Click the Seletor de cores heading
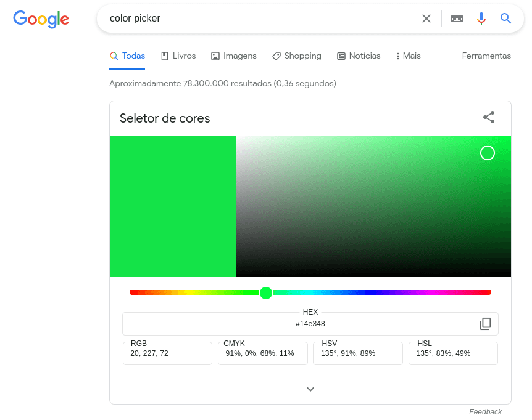Screen dimensions: 532x420 (165, 118)
